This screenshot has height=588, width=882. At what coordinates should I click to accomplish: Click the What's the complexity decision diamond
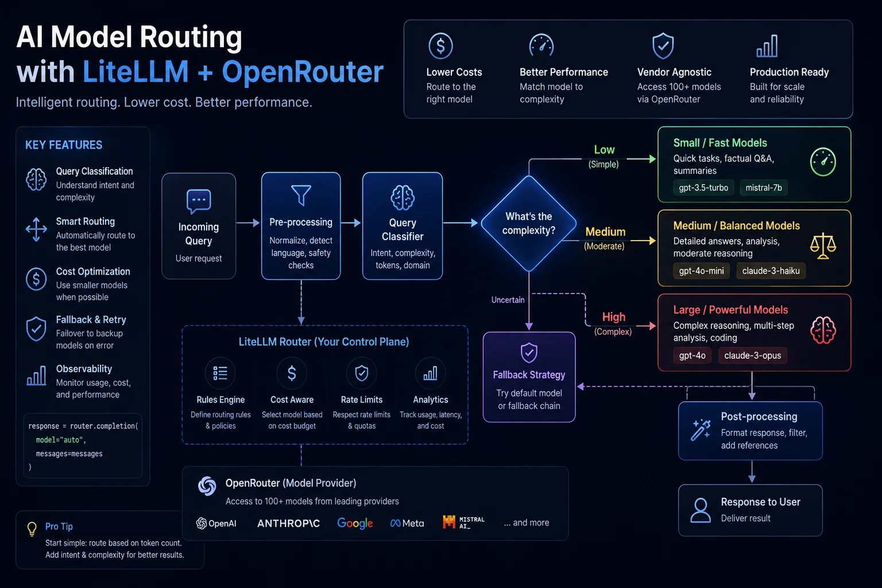[529, 223]
